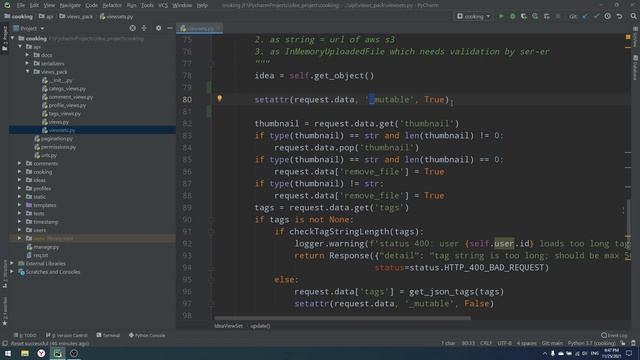Viewport: 640px width, 360px height.
Task: Click update() breadcrumb below editor
Action: pyautogui.click(x=260, y=326)
